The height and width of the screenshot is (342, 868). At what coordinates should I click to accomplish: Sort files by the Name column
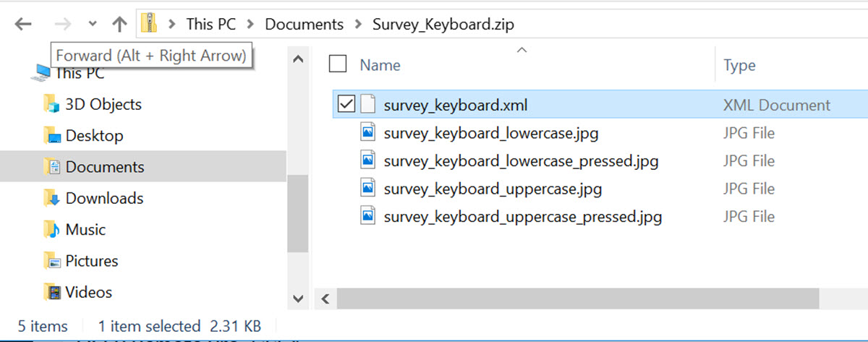[x=380, y=65]
